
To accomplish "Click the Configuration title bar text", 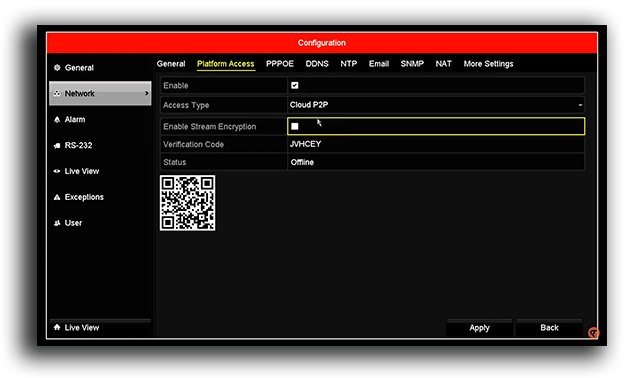I will coord(322,43).
